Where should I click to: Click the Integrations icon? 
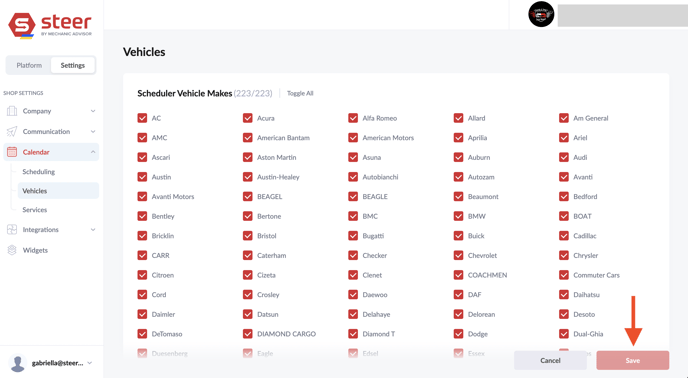12,230
